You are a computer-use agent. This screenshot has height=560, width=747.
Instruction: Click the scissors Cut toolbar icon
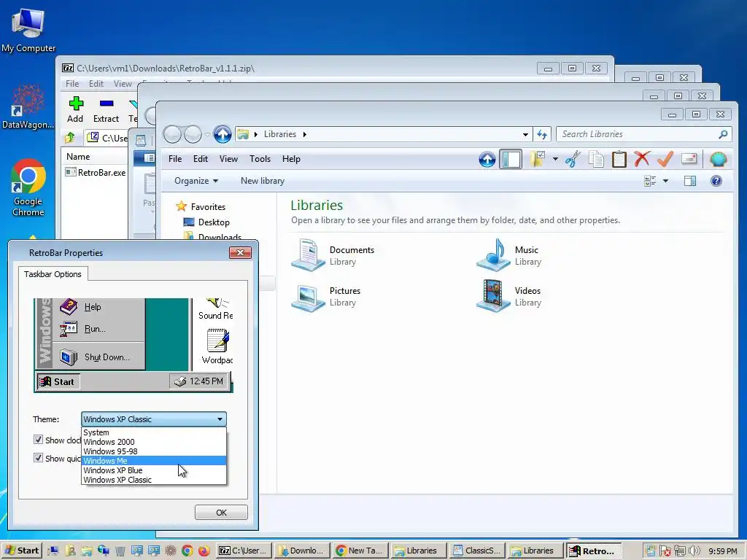coord(573,159)
